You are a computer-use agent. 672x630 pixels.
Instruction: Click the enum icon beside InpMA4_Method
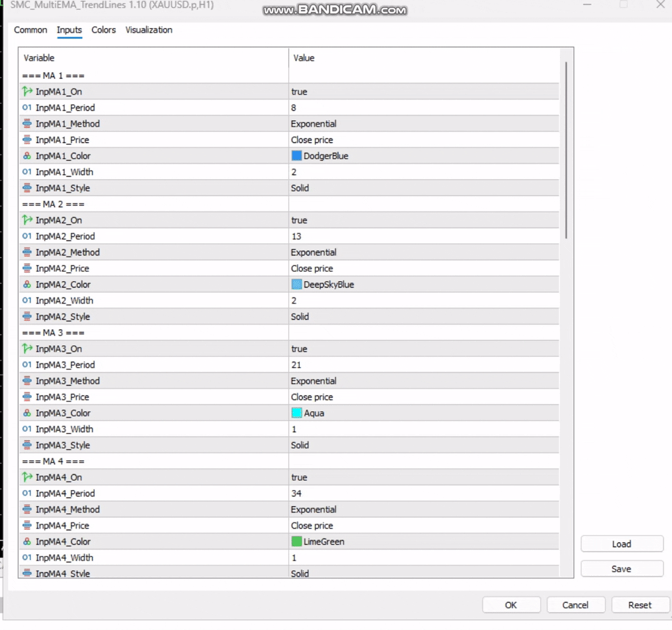tap(27, 509)
